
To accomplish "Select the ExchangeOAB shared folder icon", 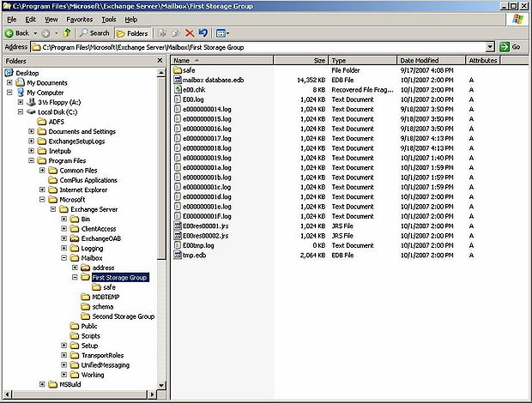I will point(75,238).
